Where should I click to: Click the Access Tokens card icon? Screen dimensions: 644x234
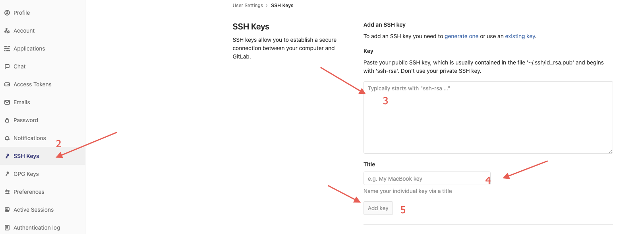click(7, 84)
